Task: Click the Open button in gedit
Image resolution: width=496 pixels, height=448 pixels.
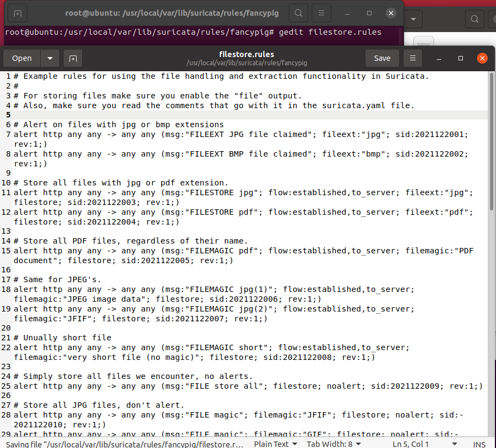Action: (x=22, y=58)
